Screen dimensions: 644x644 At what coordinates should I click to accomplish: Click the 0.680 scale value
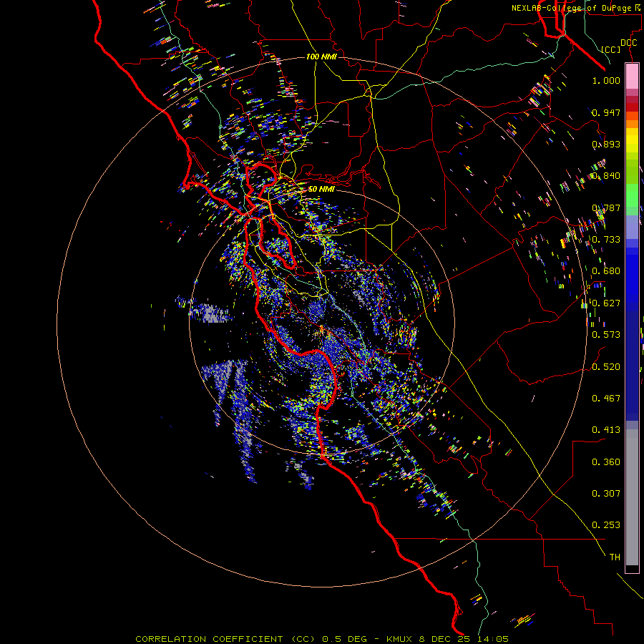pyautogui.click(x=606, y=271)
